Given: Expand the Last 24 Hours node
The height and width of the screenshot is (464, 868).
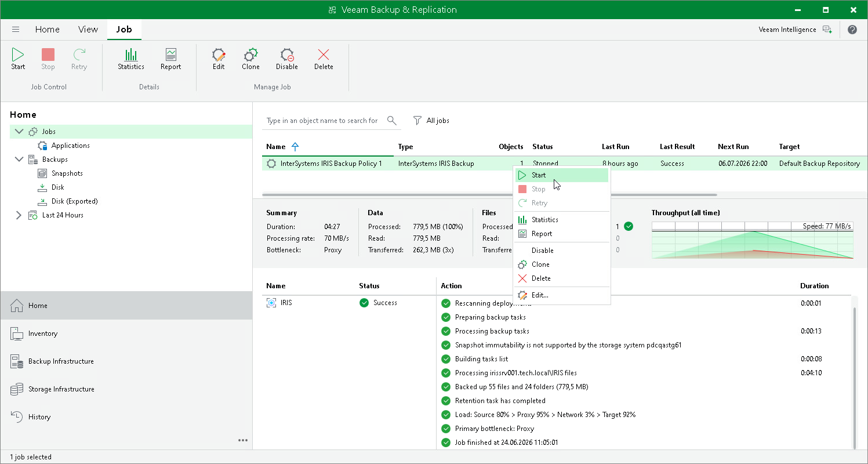Looking at the screenshot, I should [19, 215].
